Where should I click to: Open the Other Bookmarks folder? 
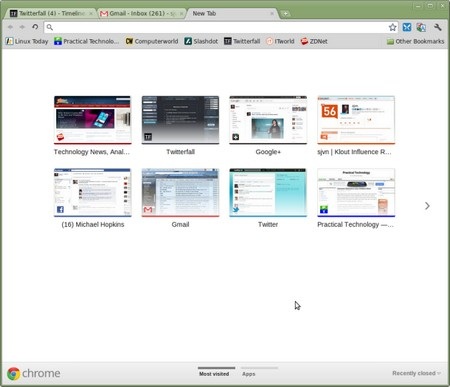[x=415, y=41]
